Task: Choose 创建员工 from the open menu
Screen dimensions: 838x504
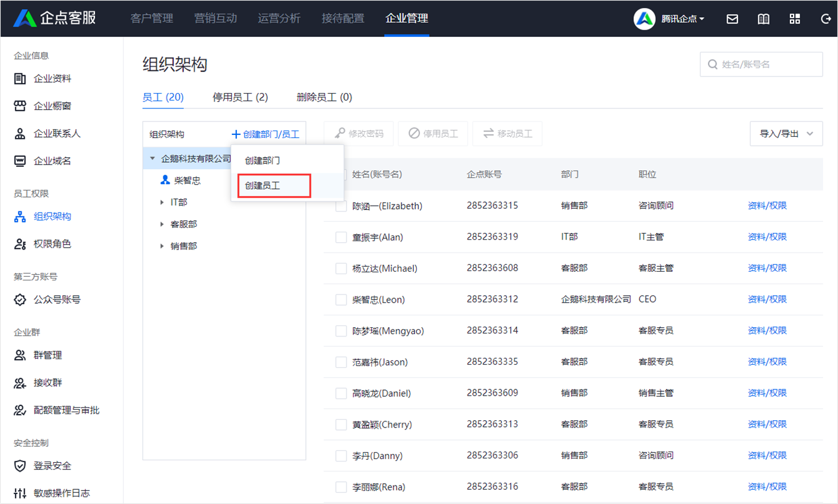Action: [x=273, y=185]
